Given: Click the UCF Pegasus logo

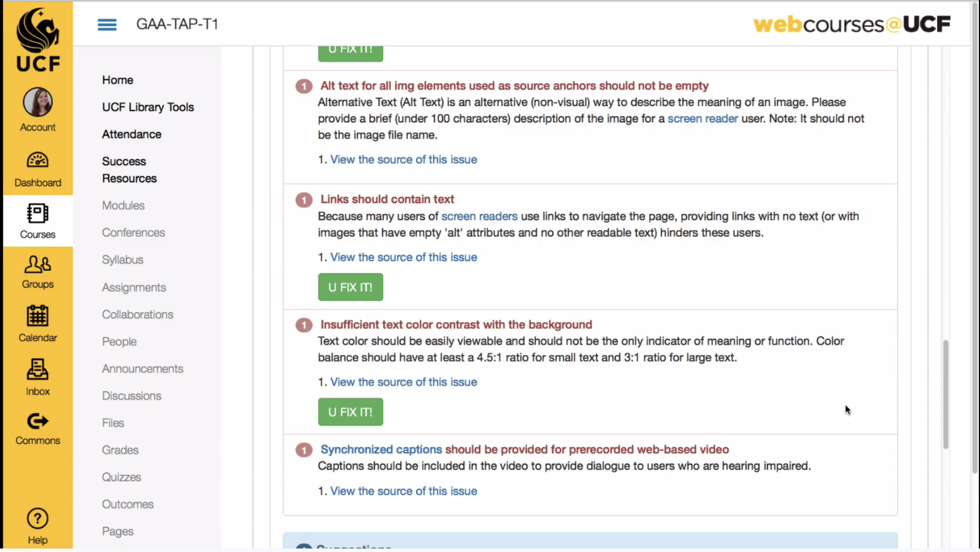Looking at the screenshot, I should click(38, 39).
